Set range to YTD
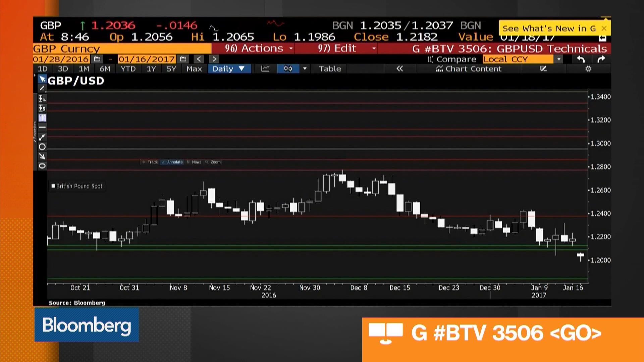This screenshot has width=644, height=362. [x=128, y=69]
